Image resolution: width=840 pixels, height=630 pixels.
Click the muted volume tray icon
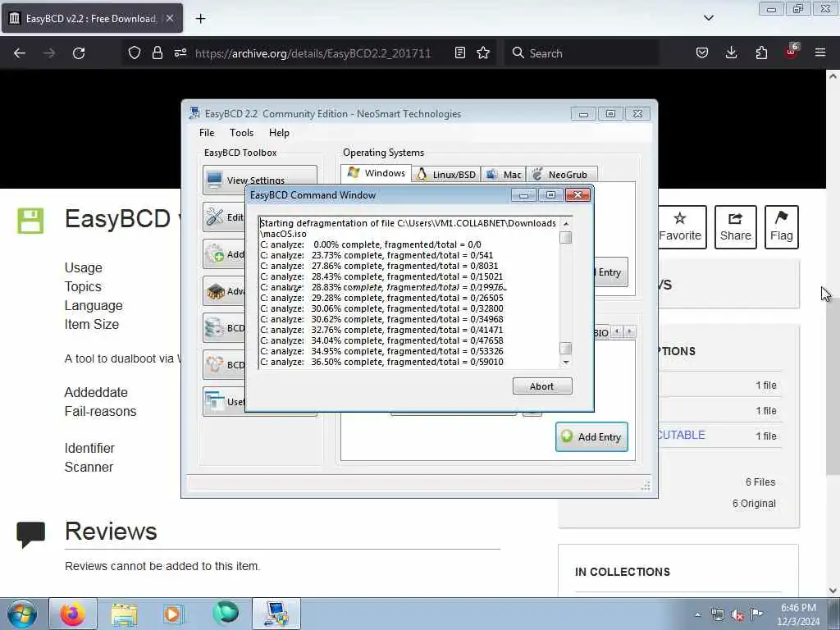[x=737, y=615]
